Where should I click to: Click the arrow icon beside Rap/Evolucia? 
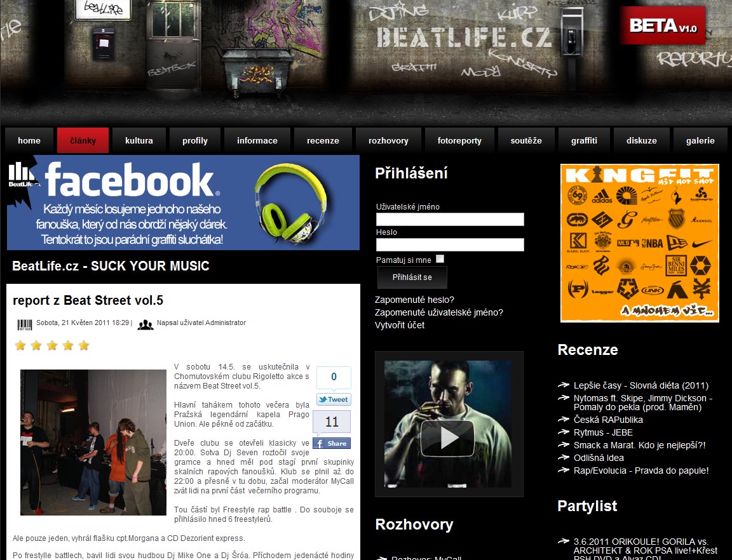pyautogui.click(x=564, y=470)
